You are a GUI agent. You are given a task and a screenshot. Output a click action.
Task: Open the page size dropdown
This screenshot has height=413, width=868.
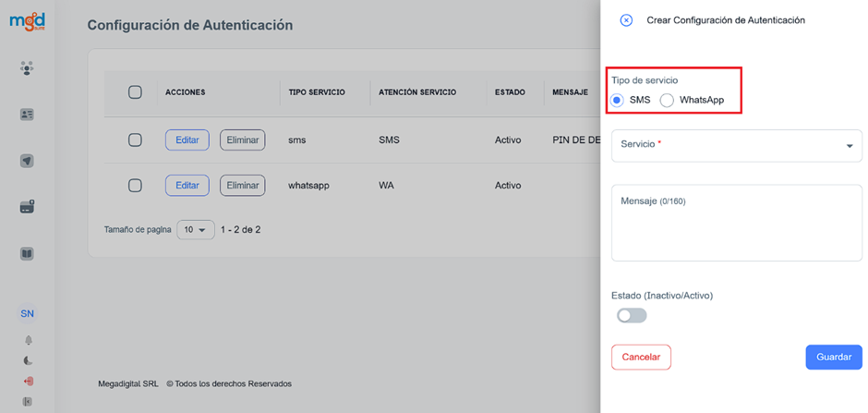(195, 230)
